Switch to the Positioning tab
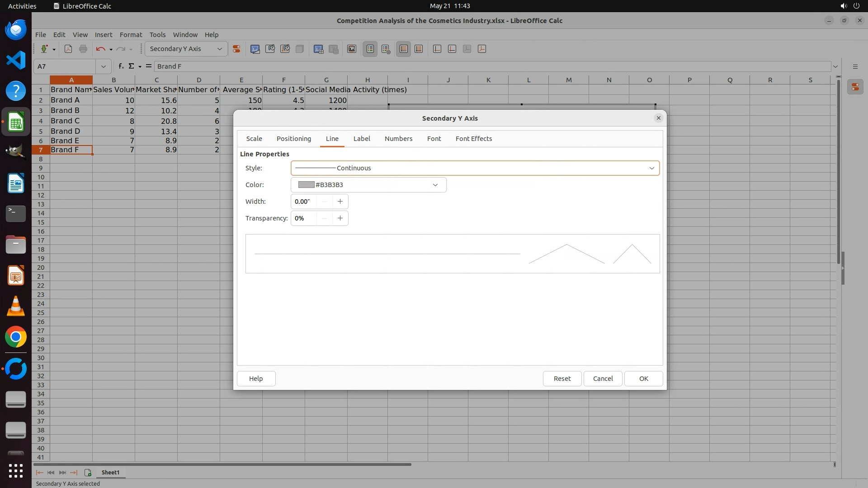 pos(293,139)
